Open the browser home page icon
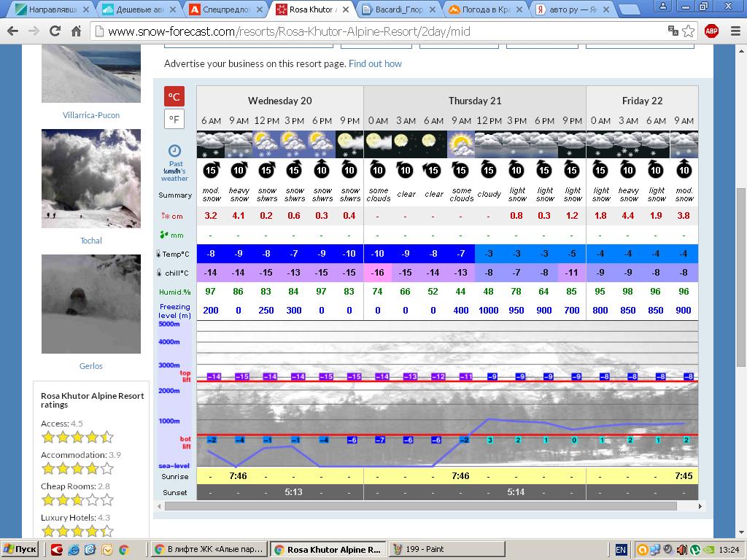This screenshot has height=560, width=747. (76, 31)
